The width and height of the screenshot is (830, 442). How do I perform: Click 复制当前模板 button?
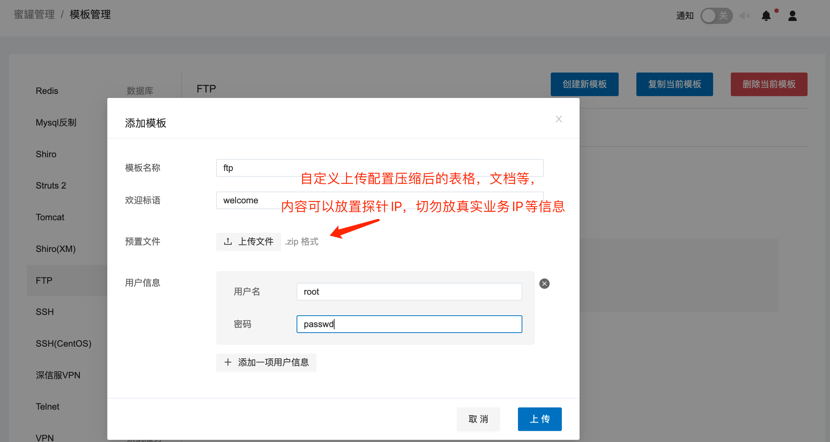[674, 84]
